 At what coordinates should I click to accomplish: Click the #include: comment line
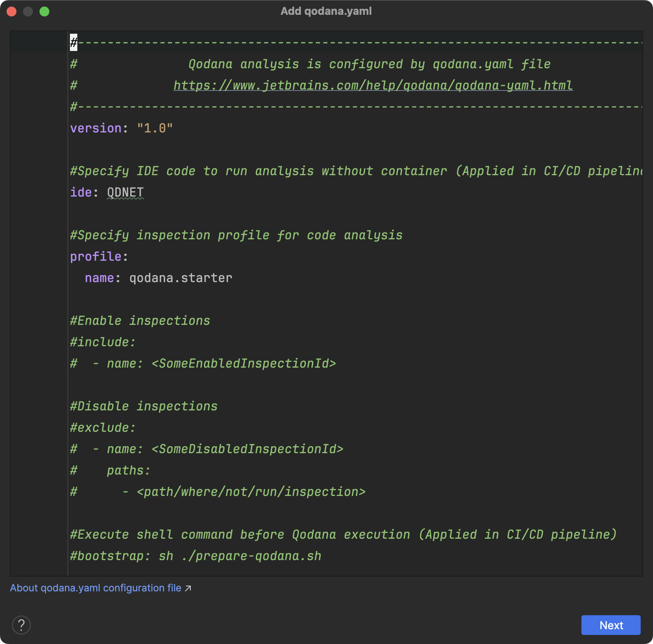103,342
